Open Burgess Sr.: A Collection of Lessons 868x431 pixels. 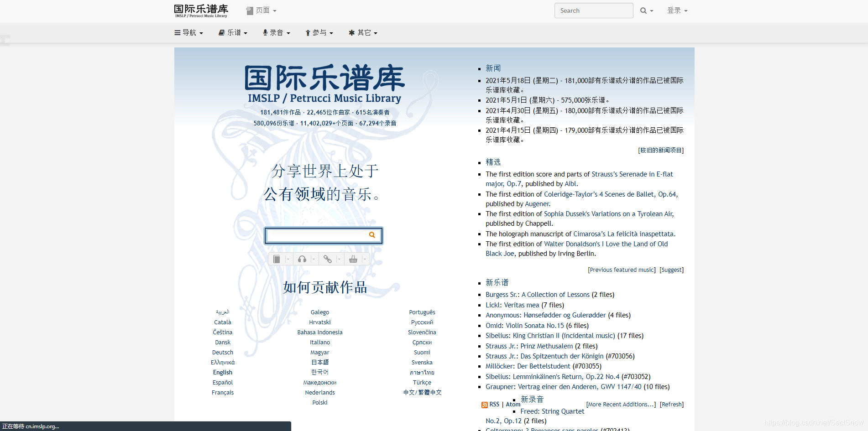click(538, 295)
